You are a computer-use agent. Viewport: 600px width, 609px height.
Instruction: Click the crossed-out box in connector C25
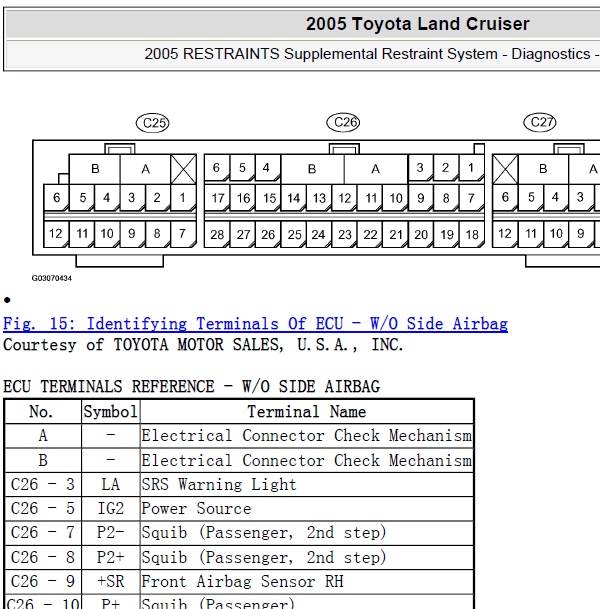click(183, 169)
